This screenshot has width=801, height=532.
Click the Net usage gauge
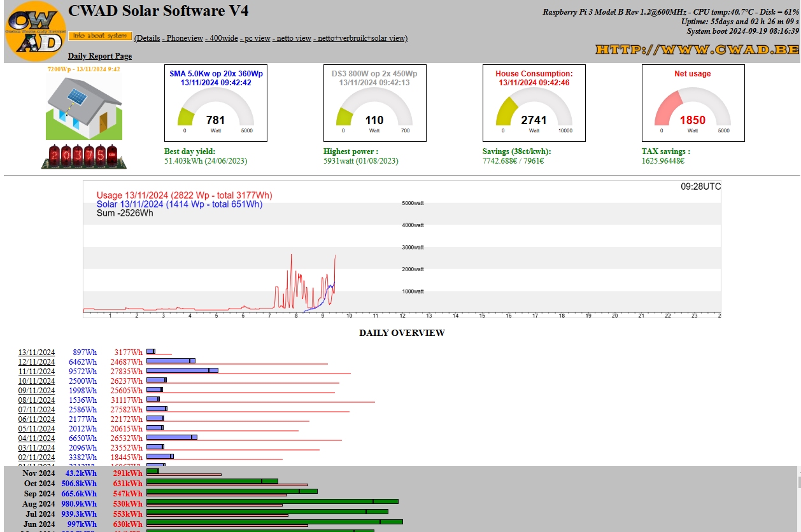coord(693,103)
